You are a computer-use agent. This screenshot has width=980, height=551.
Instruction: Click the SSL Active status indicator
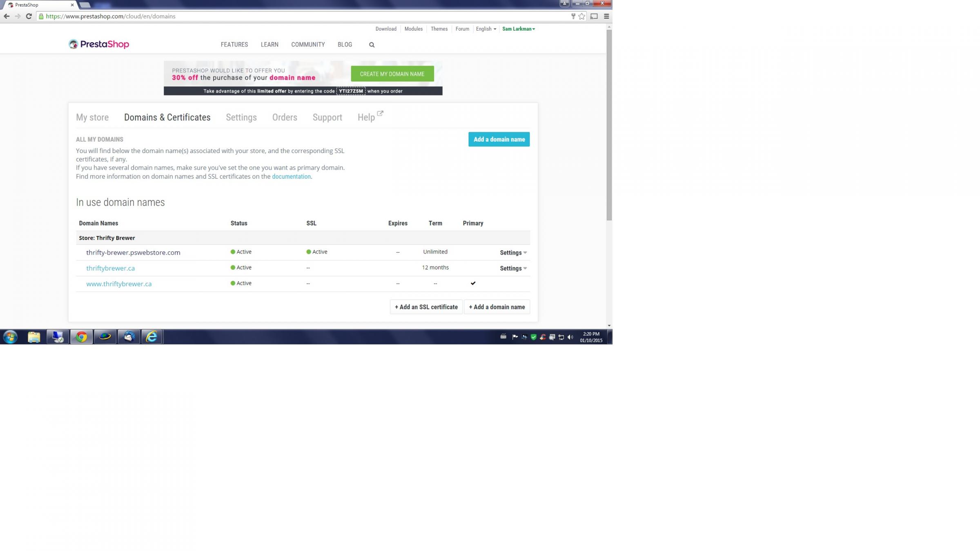(317, 252)
